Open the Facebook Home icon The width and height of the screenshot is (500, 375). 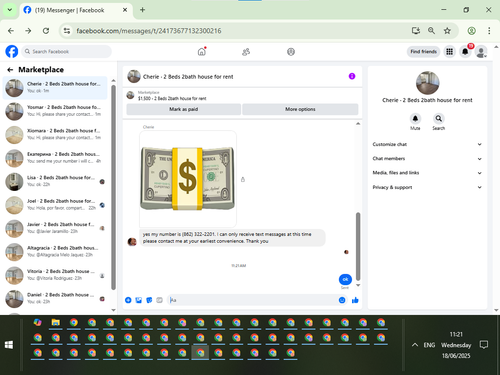tap(202, 52)
